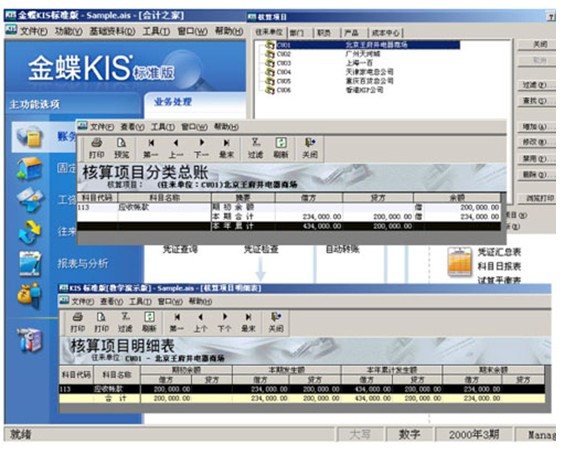The height and width of the screenshot is (461, 569).
Task: Open 功能(V) menu in main KIS window
Action: click(x=69, y=31)
